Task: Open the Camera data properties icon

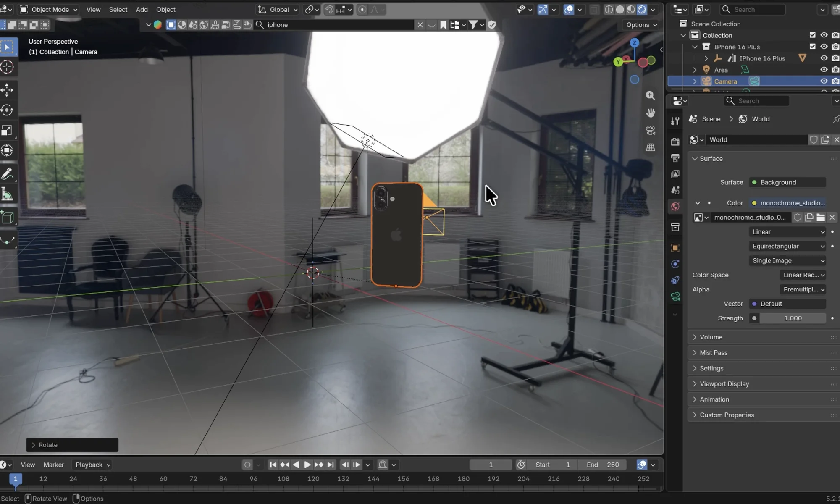Action: (675, 297)
